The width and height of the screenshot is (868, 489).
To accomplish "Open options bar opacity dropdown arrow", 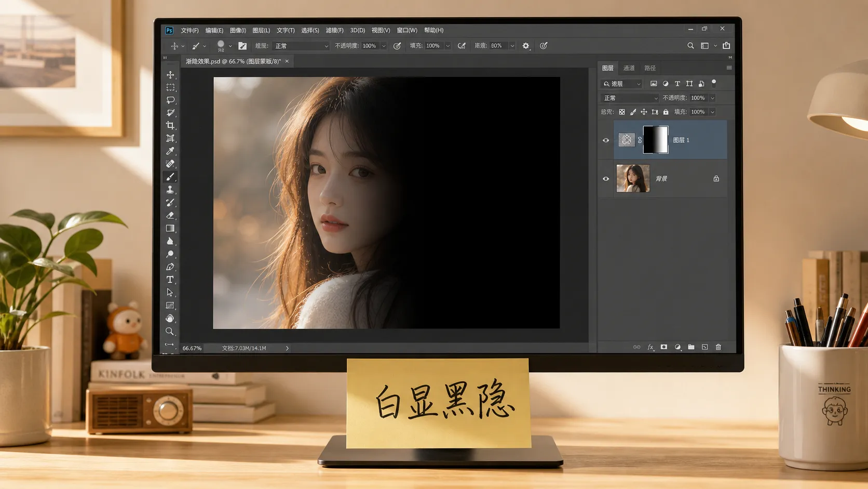I will (x=384, y=46).
